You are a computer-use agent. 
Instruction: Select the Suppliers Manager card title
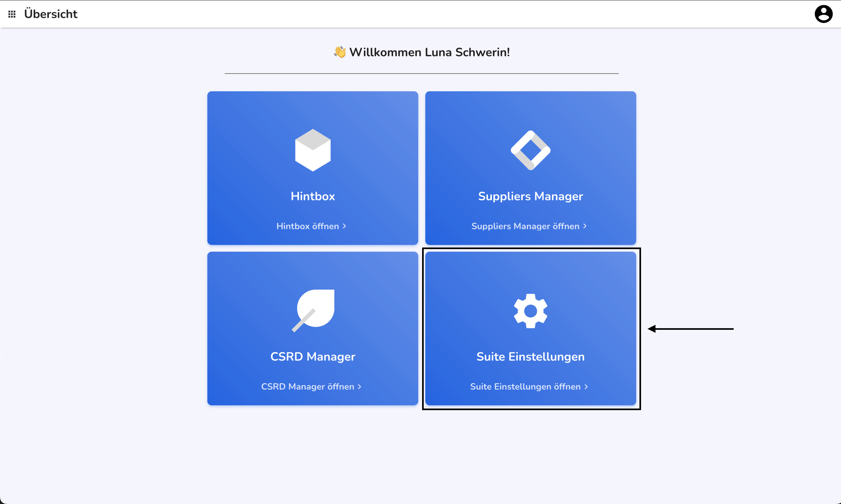pos(530,196)
